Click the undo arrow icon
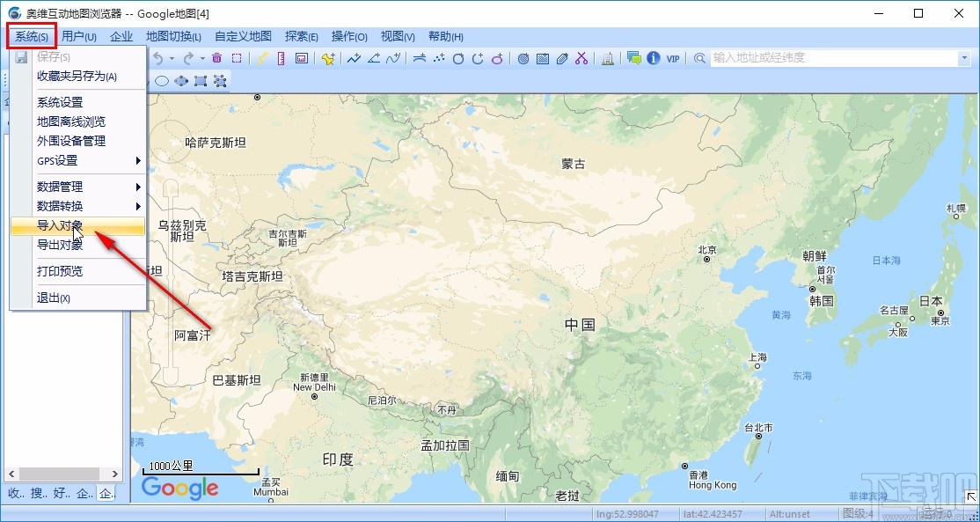 pyautogui.click(x=158, y=58)
